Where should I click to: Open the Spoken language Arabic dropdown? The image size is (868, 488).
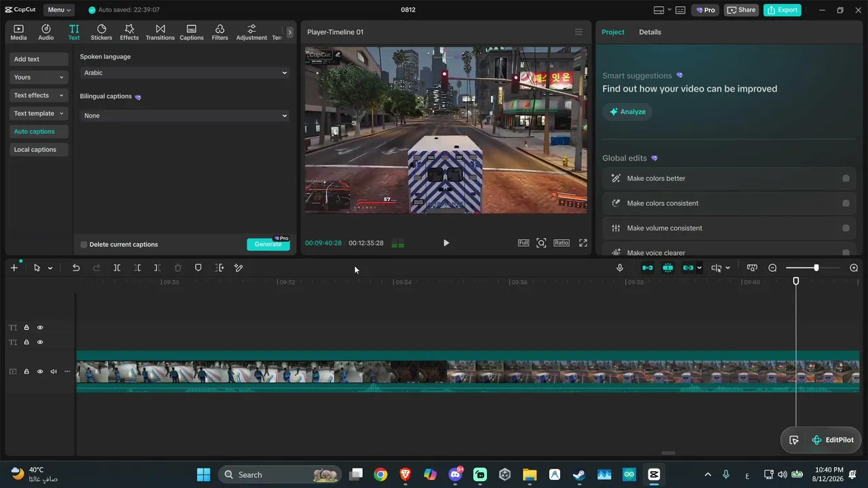click(x=185, y=73)
